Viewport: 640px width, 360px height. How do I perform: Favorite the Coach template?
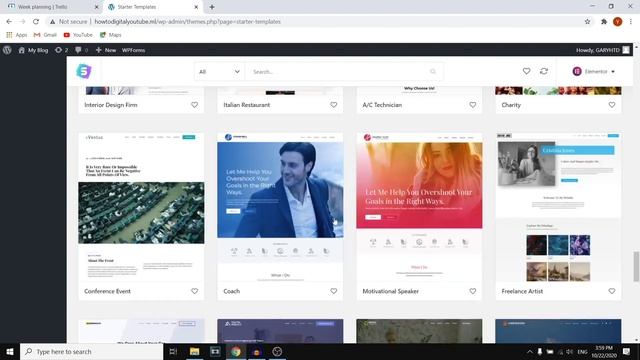333,291
